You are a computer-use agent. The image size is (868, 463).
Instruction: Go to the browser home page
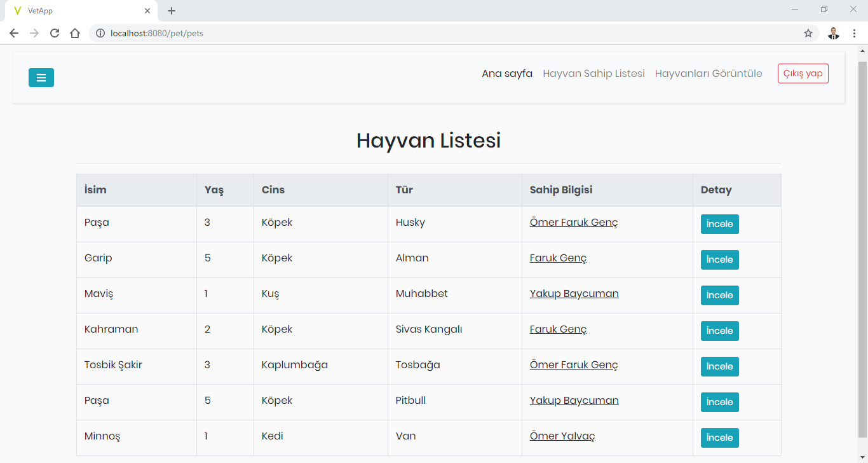coord(75,33)
